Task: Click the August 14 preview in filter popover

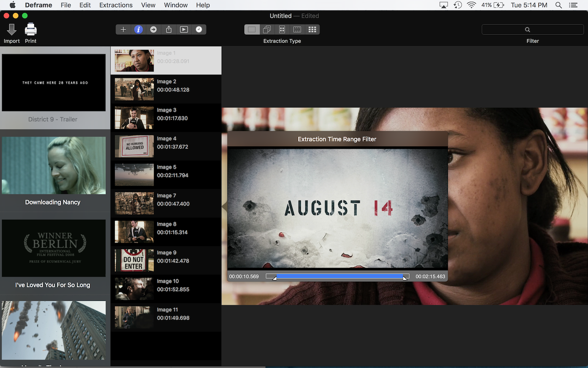Action: point(338,208)
